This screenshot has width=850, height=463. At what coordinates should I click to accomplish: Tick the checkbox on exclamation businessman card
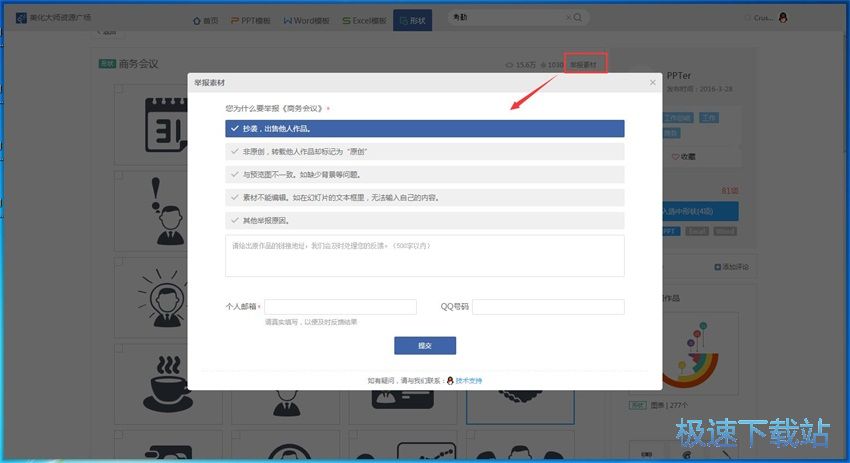pos(119,176)
